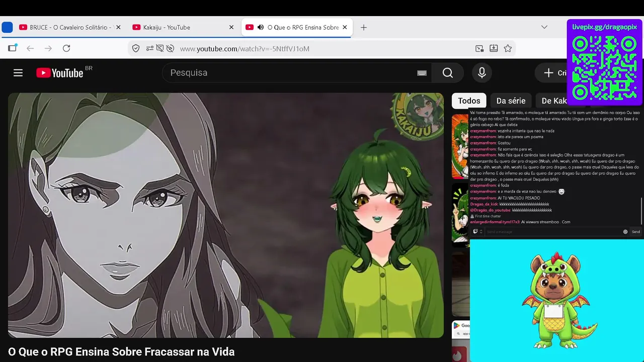Open the on-screen keyboard in the search box
Viewport: 644px width, 362px height.
422,73
